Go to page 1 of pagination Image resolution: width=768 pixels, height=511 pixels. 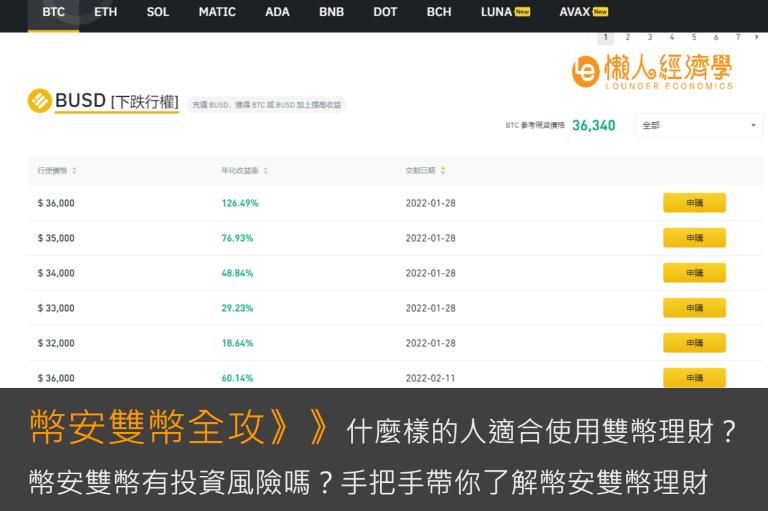(x=605, y=37)
